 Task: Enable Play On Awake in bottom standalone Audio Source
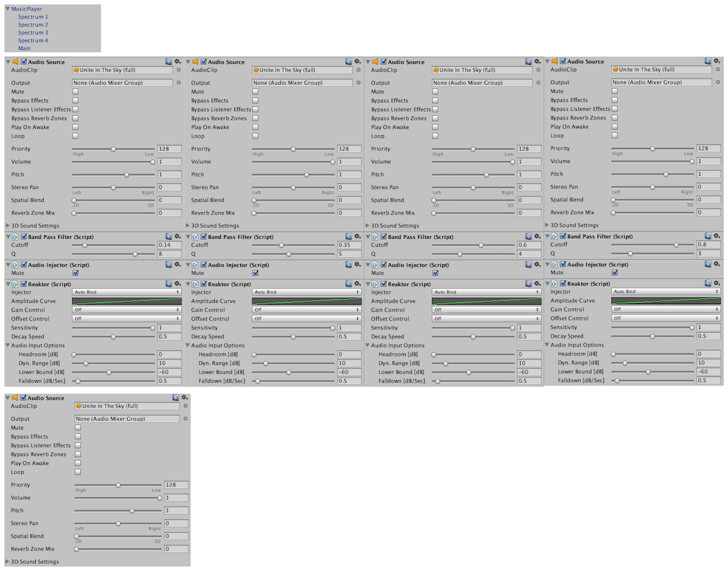78,463
